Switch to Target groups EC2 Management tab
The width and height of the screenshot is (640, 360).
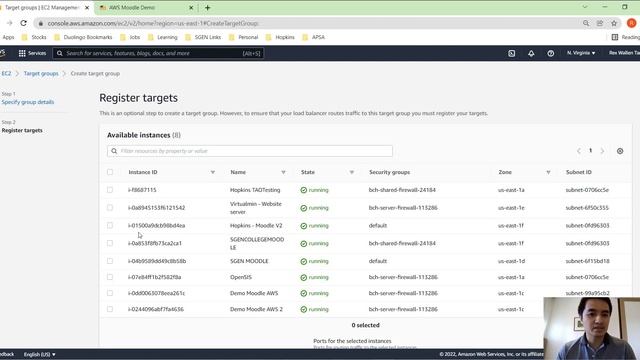coord(45,7)
